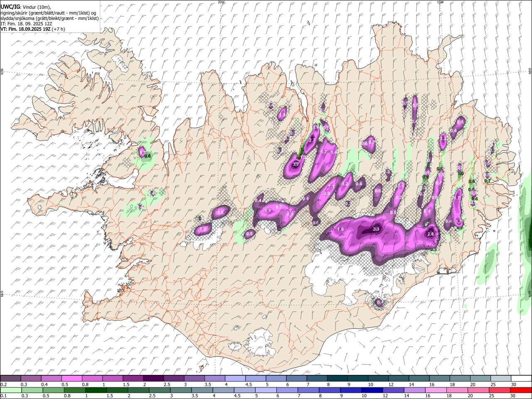This screenshot has height=399, width=532.
Task: Select the rain scale swatch between 20 and 25
Action: pyautogui.click(x=478, y=390)
